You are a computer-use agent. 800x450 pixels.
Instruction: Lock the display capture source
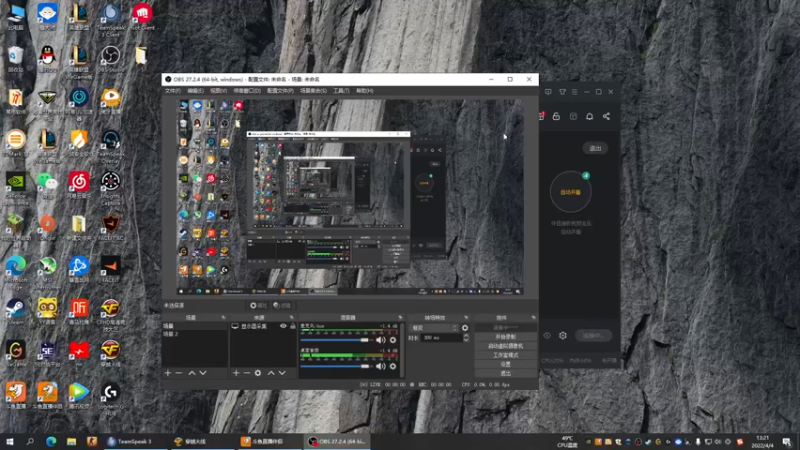[293, 327]
